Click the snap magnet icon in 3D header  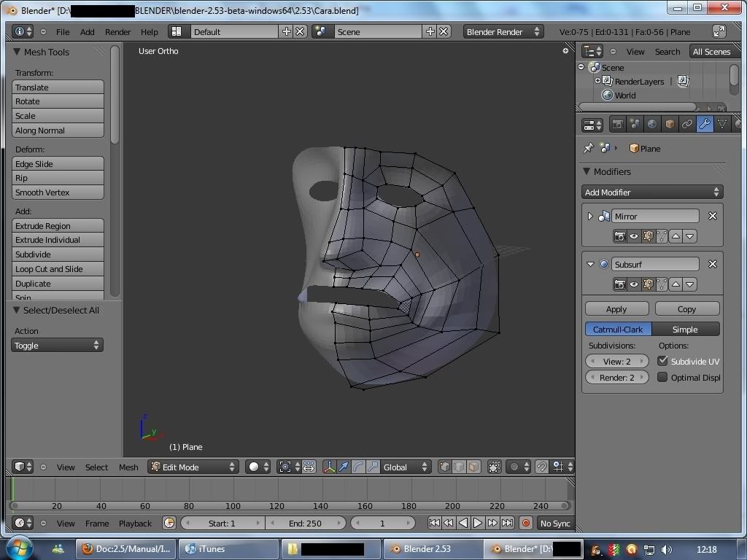pyautogui.click(x=542, y=467)
